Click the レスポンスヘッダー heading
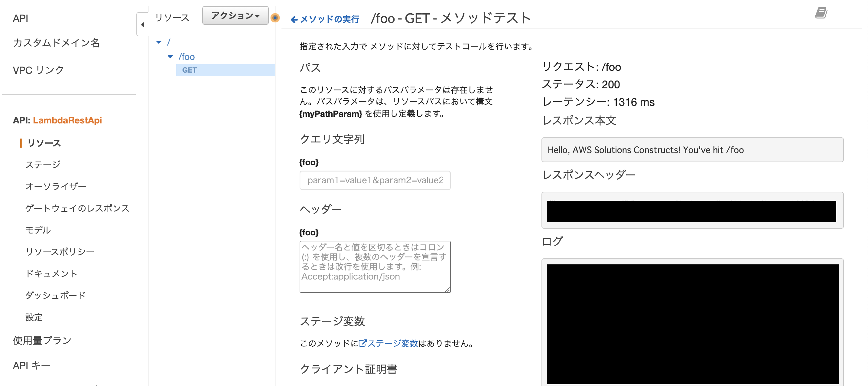The image size is (868, 386). pos(589,175)
